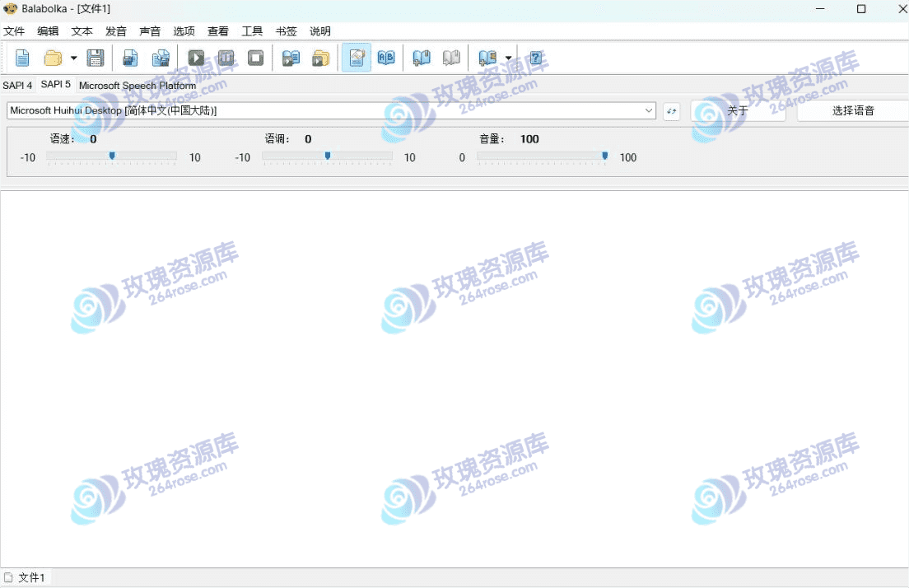The height and width of the screenshot is (588, 909).
Task: Open the 编辑 menu
Action: point(48,31)
